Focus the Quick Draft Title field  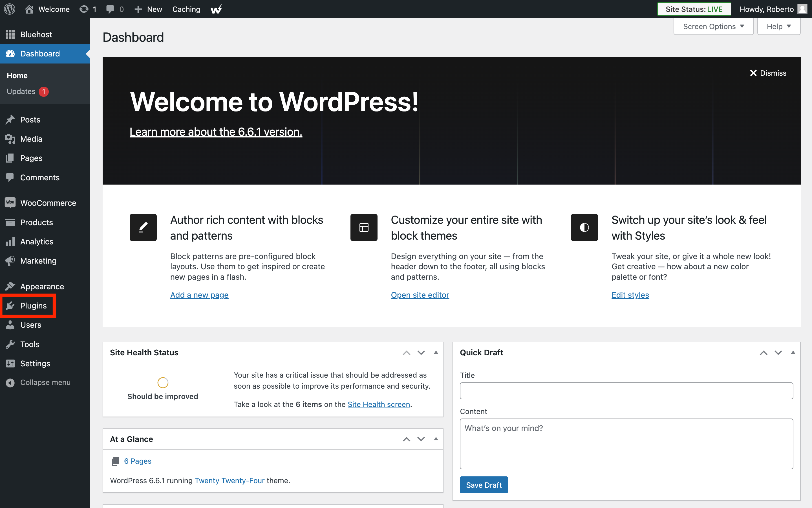[x=626, y=391]
